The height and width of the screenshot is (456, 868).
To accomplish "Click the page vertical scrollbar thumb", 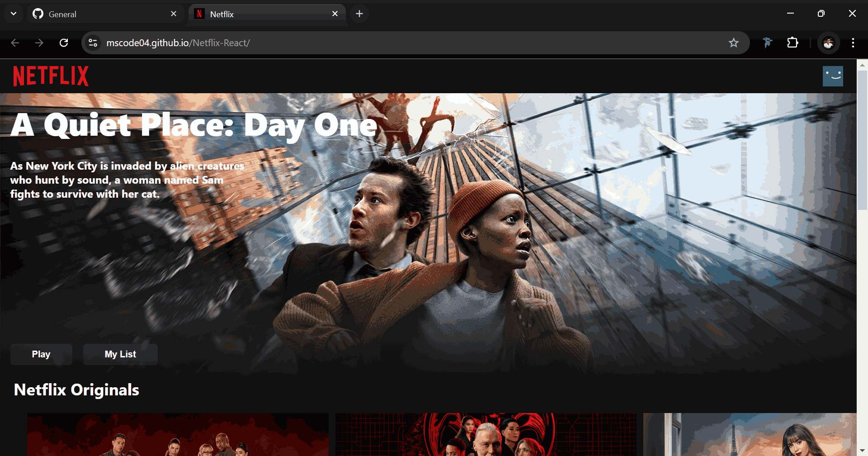I will (x=862, y=140).
